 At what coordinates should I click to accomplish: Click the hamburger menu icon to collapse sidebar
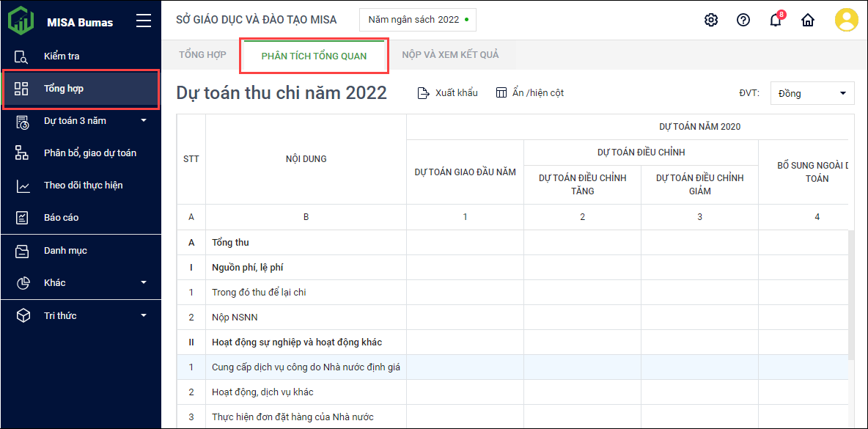pos(144,21)
